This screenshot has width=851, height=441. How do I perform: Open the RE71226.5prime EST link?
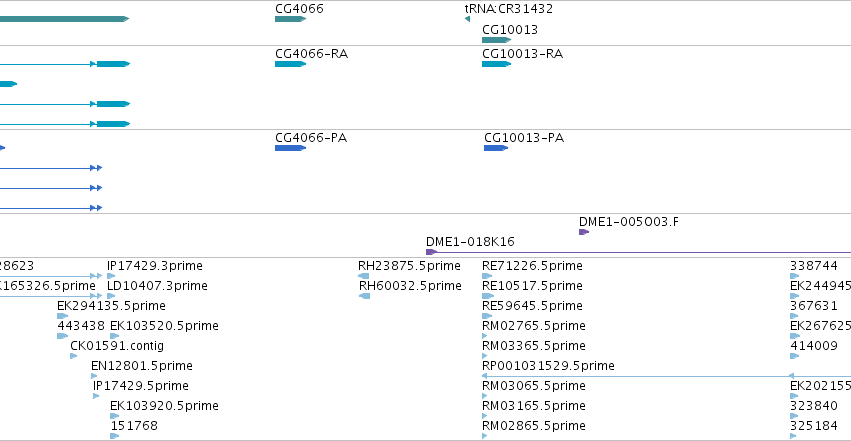click(x=532, y=266)
